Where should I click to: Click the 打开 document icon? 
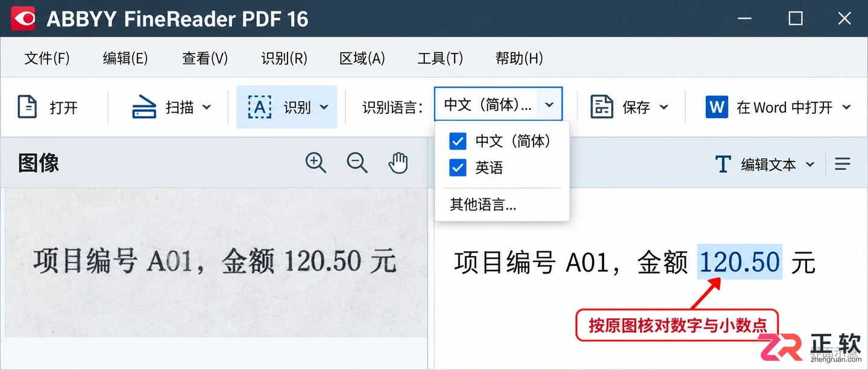click(x=27, y=107)
